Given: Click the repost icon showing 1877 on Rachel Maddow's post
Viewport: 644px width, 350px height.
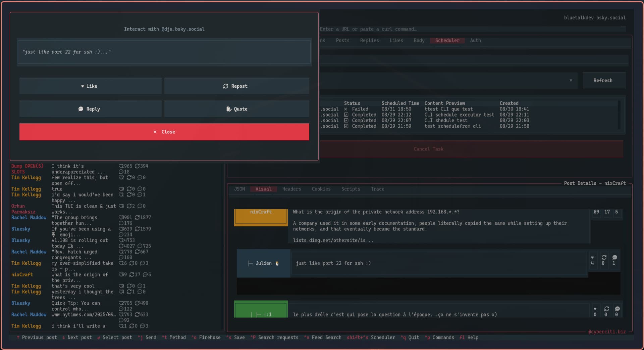Looking at the screenshot, I should [137, 217].
